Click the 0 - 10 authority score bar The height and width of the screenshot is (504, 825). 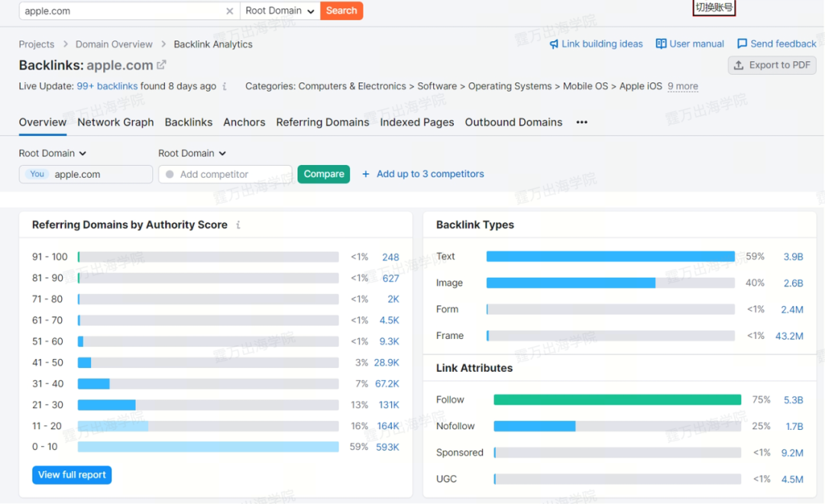(x=208, y=447)
